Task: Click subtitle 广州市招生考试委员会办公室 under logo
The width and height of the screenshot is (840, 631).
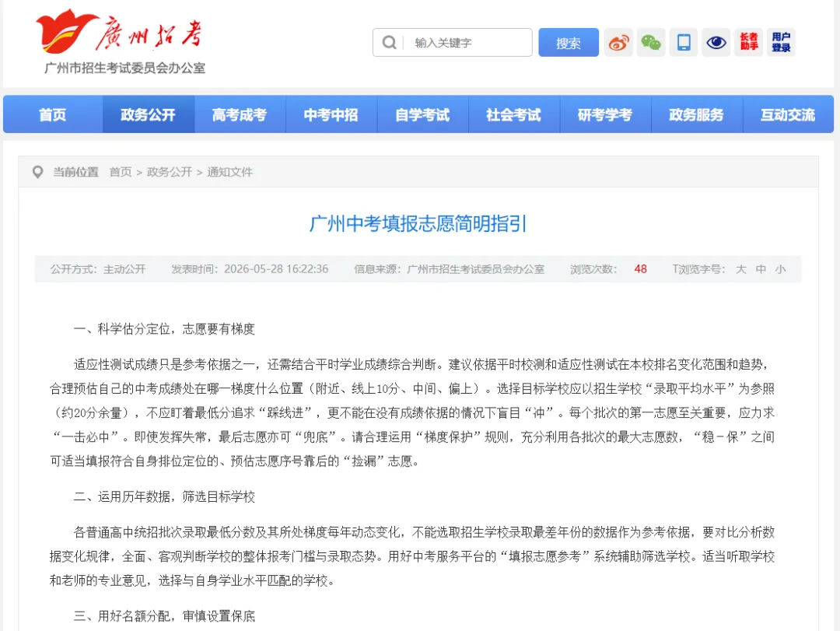Action: [x=124, y=68]
